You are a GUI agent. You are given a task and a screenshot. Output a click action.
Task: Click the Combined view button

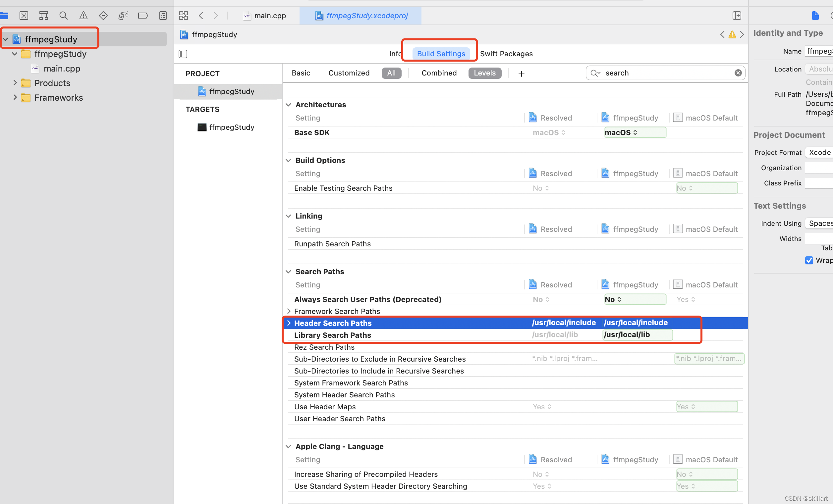[439, 73]
